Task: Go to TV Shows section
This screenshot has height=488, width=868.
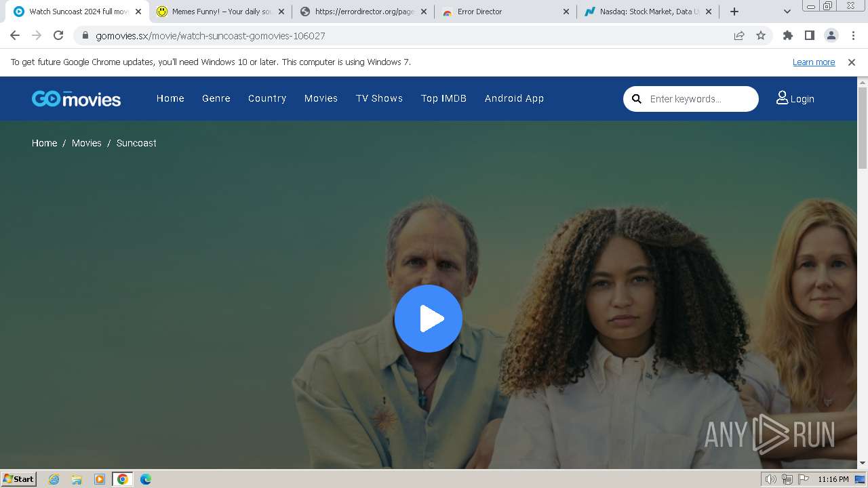Action: 379,98
